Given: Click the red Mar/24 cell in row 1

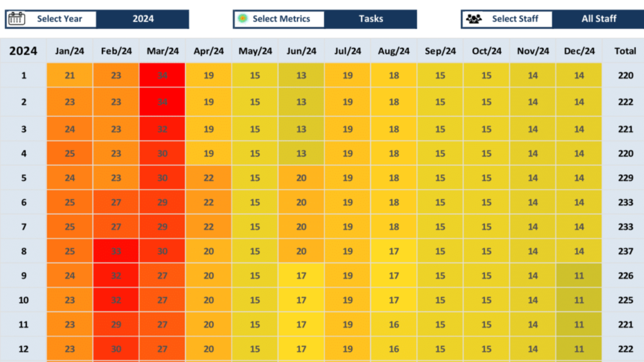Looking at the screenshot, I should [x=162, y=75].
